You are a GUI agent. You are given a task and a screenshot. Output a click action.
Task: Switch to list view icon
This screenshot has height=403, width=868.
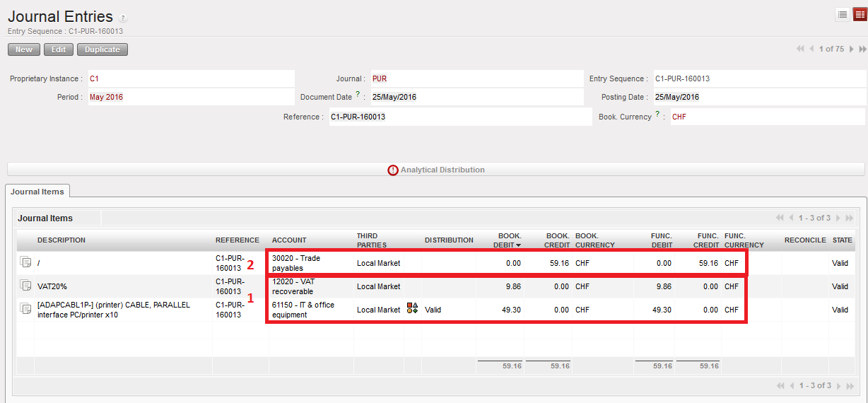pos(843,15)
